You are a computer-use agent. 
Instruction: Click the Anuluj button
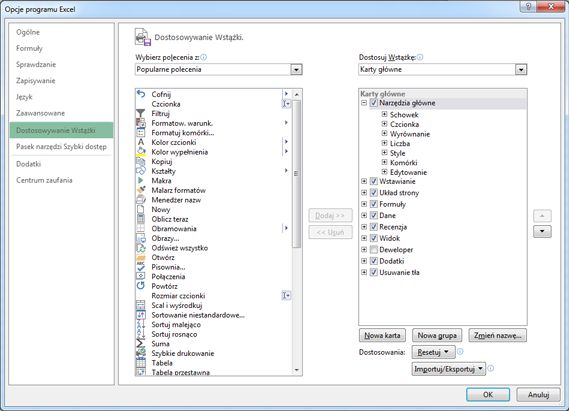(539, 395)
